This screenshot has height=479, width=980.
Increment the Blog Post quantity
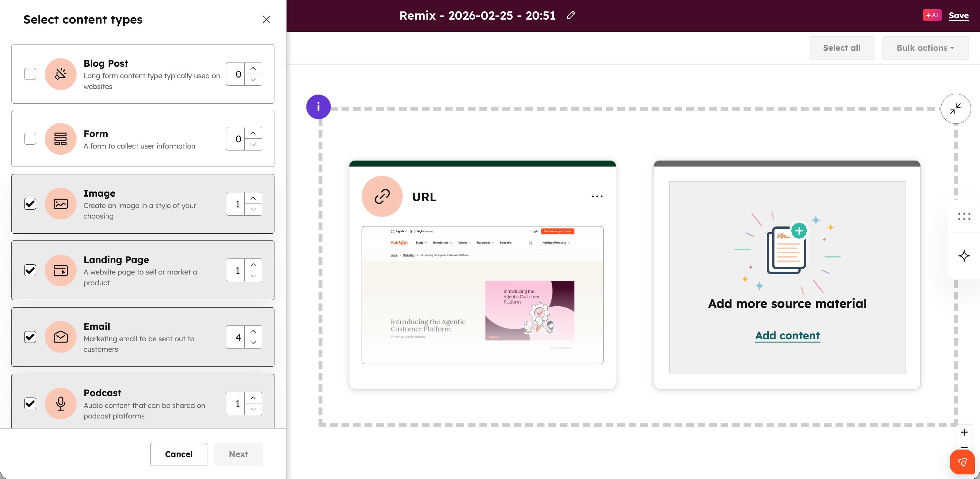tap(253, 68)
